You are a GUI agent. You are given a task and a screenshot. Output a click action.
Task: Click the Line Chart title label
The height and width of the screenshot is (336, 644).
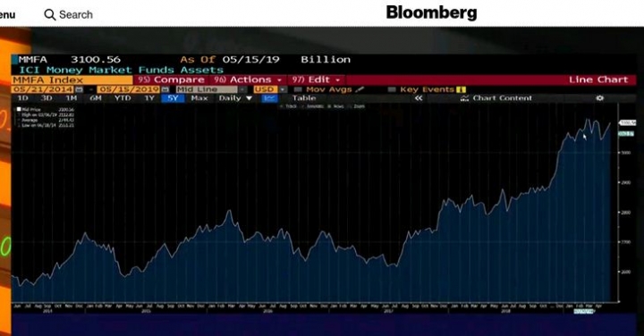point(598,80)
